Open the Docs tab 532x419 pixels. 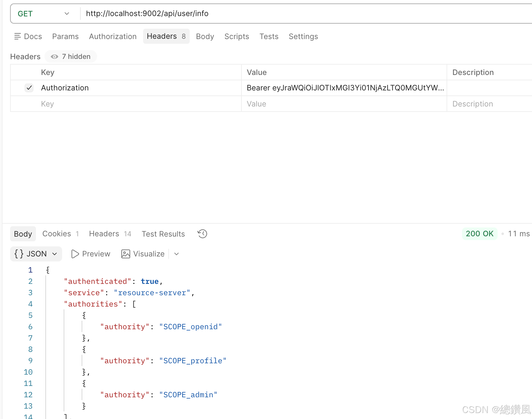[28, 37]
